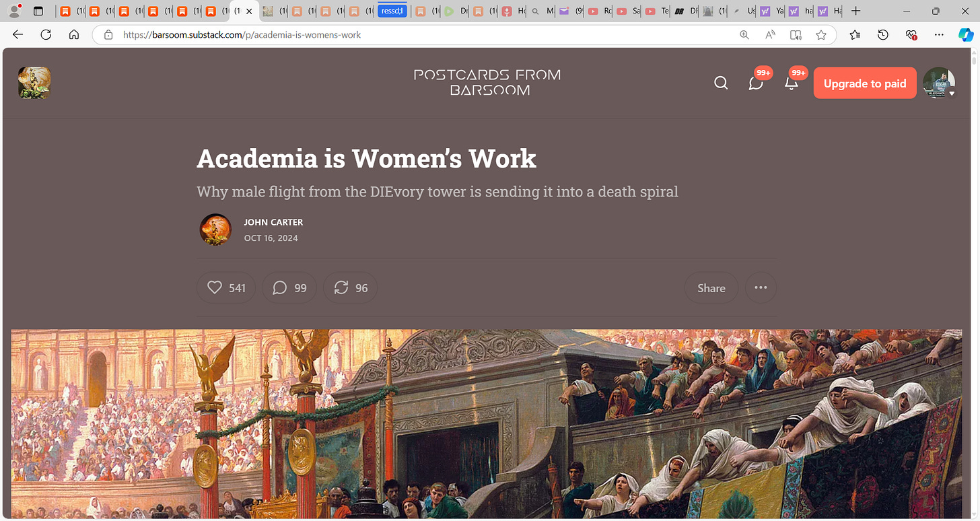Select the "ressd;l" tab group label
This screenshot has width=980, height=521.
click(392, 11)
